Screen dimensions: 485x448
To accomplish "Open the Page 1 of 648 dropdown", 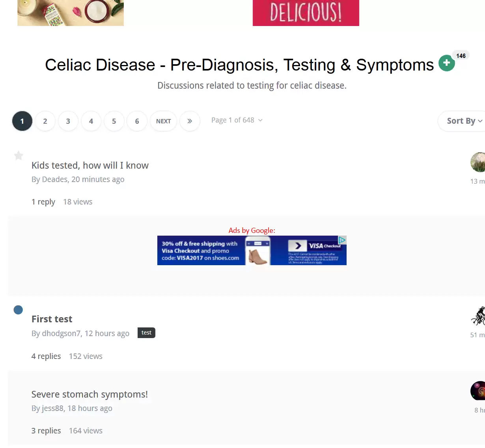I will [237, 120].
